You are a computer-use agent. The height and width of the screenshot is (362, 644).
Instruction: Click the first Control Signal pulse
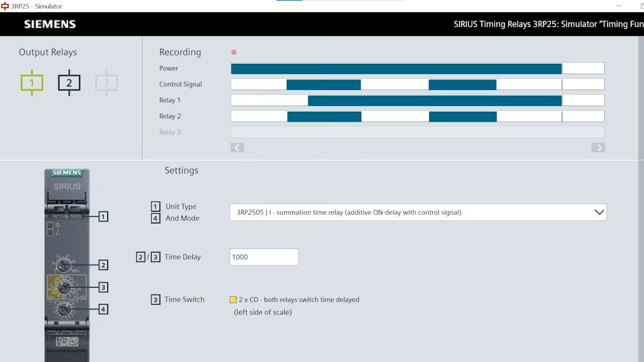(x=324, y=84)
